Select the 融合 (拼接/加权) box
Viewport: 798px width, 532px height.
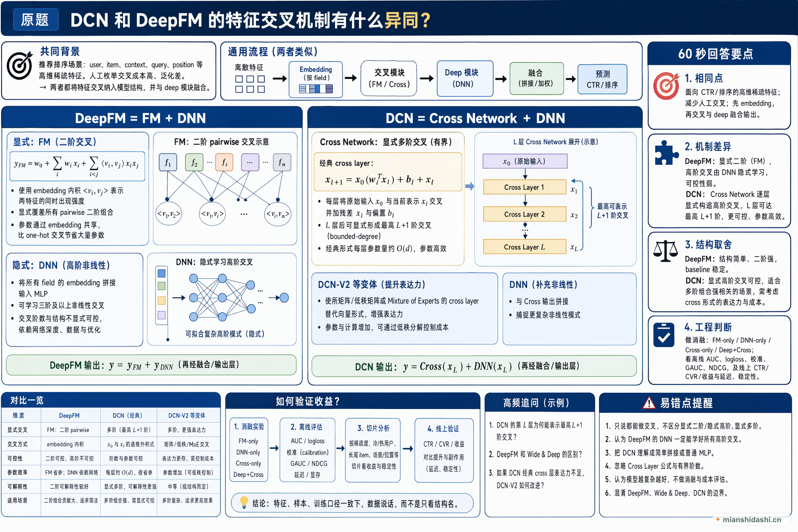click(x=537, y=78)
